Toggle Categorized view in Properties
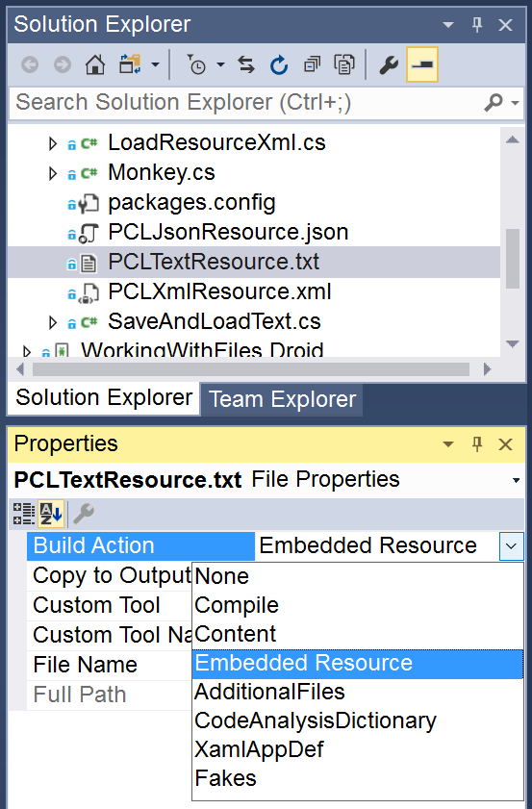 pos(24,514)
